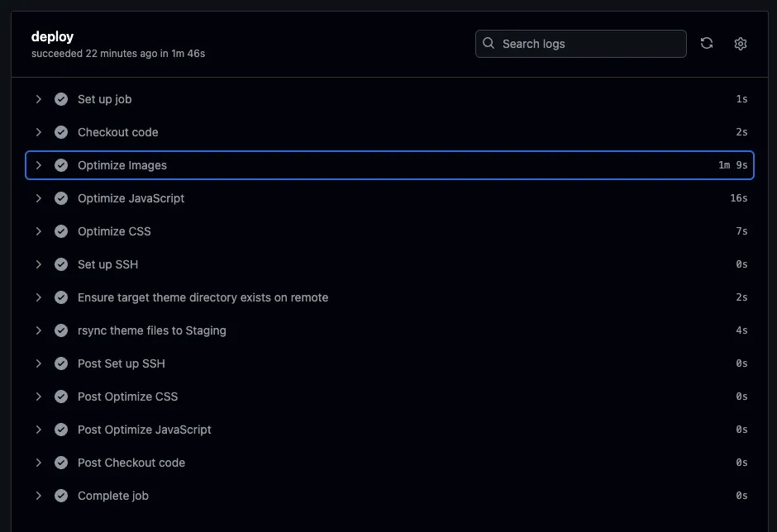Screen dimensions: 777x532
Task: Click the refresh logs icon
Action: click(707, 44)
